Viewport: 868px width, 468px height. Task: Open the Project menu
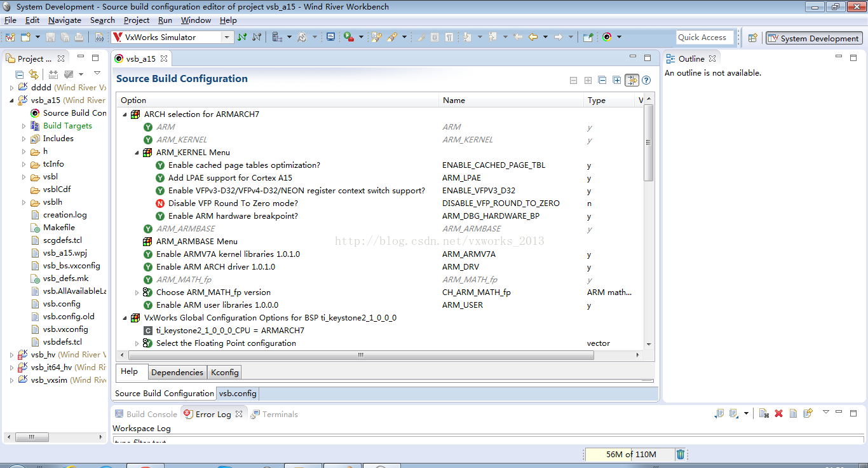coord(137,20)
